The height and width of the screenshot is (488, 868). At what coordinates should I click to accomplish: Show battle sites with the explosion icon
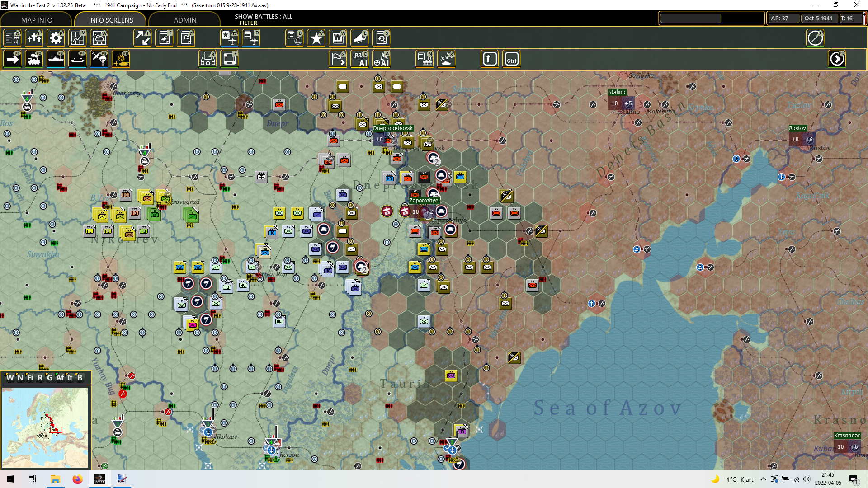121,58
